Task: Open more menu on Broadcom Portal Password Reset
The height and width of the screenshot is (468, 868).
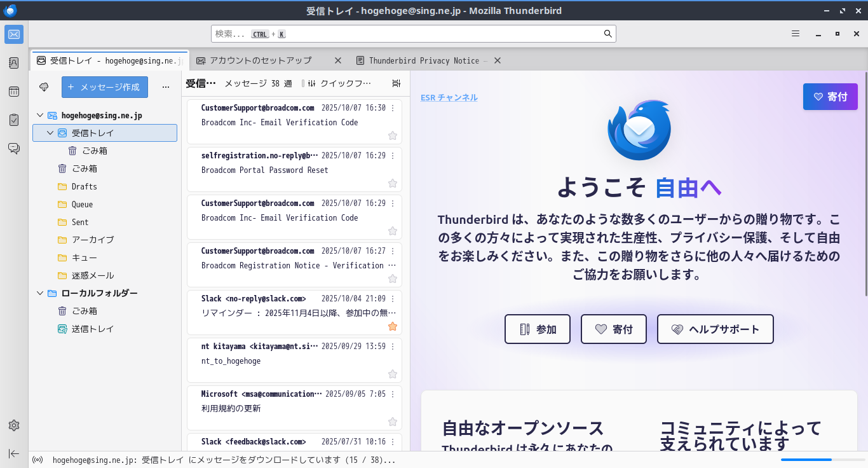Action: 393,156
